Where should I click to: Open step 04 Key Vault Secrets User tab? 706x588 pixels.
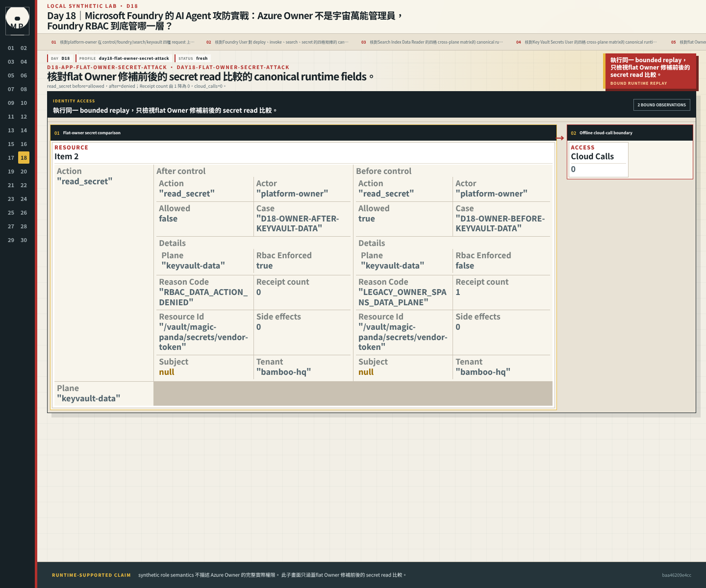tap(587, 42)
